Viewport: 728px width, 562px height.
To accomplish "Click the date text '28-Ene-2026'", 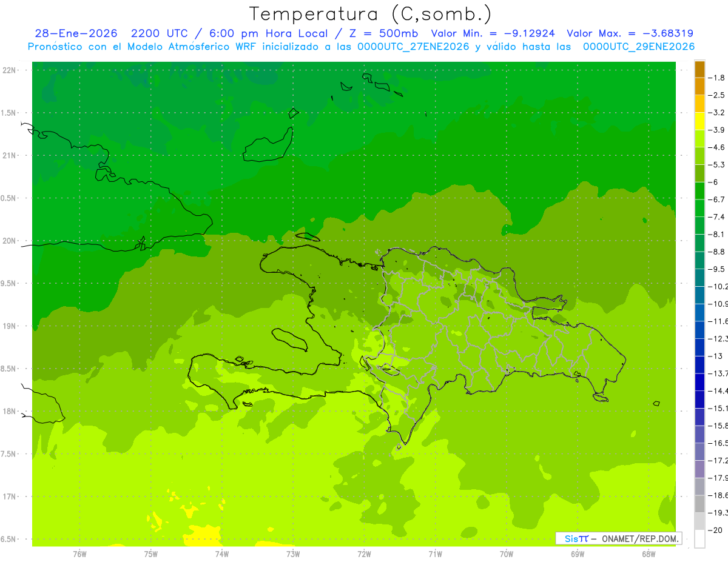I will pos(76,33).
